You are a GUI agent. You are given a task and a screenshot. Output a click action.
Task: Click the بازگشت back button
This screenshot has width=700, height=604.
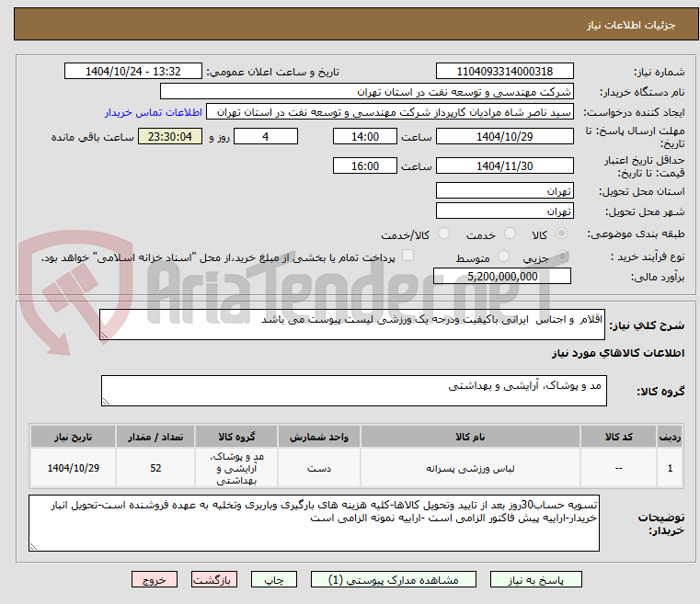pyautogui.click(x=213, y=579)
